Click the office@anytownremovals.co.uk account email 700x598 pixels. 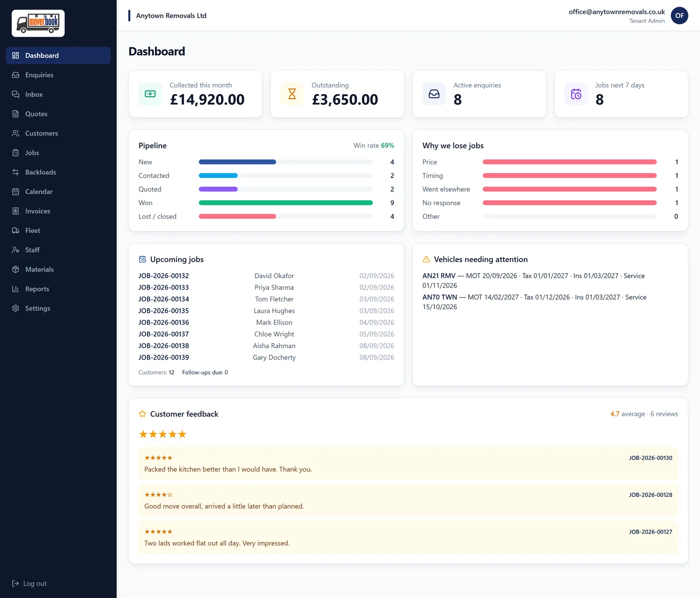(x=617, y=12)
